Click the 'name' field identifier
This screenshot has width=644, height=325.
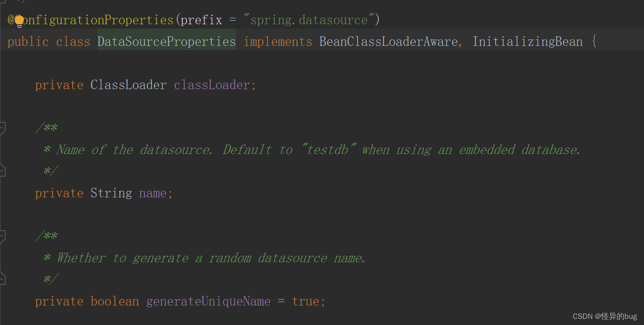click(153, 193)
